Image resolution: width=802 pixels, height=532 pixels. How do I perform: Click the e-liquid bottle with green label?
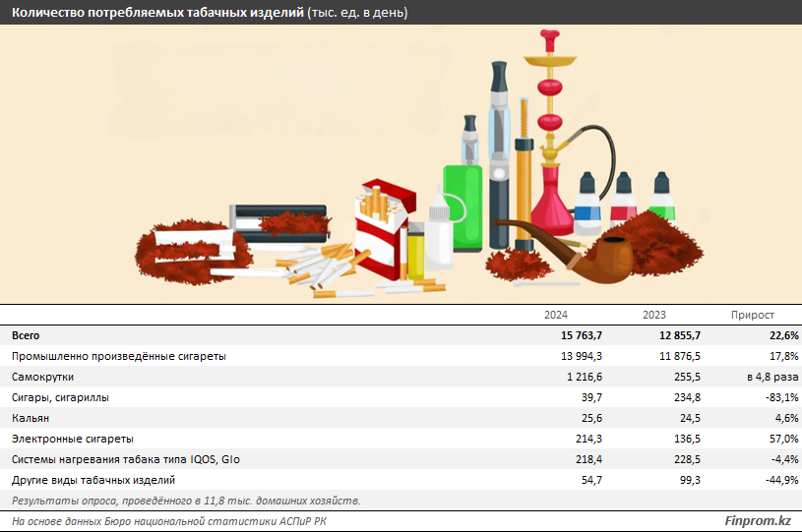(660, 198)
